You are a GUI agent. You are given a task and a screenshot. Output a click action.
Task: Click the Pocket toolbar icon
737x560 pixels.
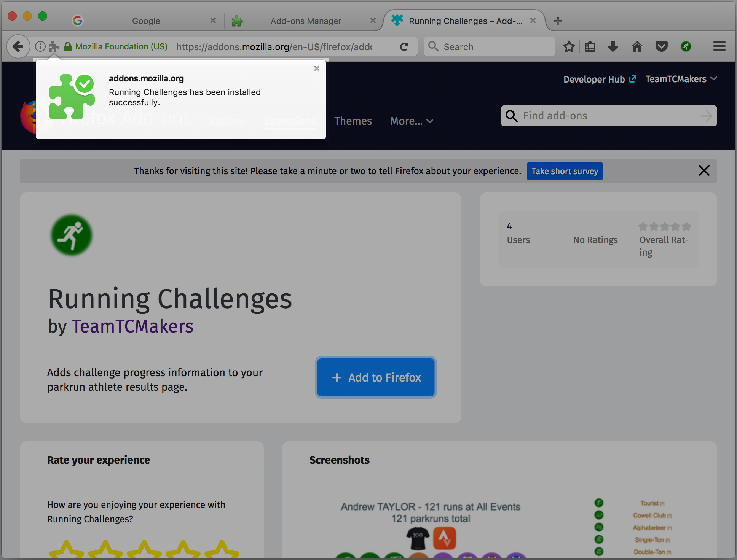pos(661,47)
